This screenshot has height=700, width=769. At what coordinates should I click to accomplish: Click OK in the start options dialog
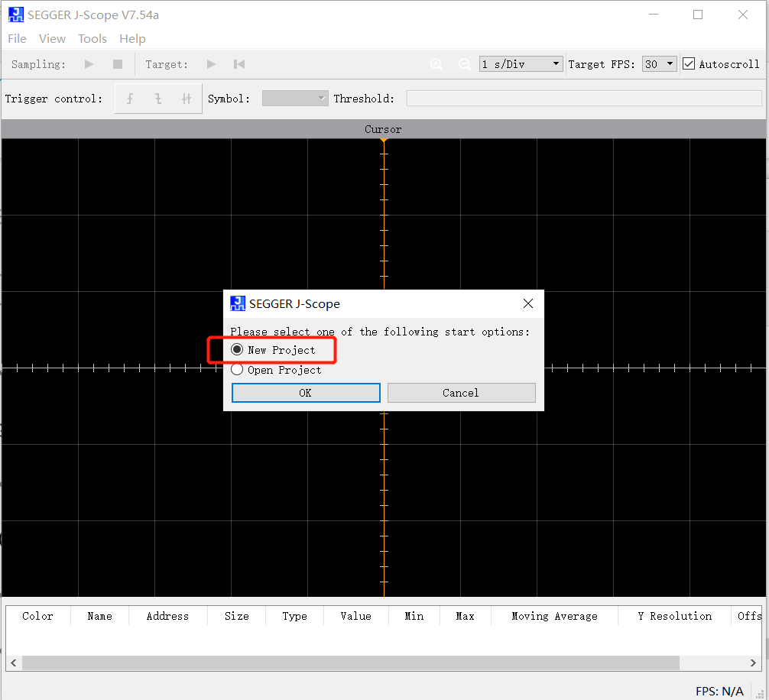pos(306,393)
